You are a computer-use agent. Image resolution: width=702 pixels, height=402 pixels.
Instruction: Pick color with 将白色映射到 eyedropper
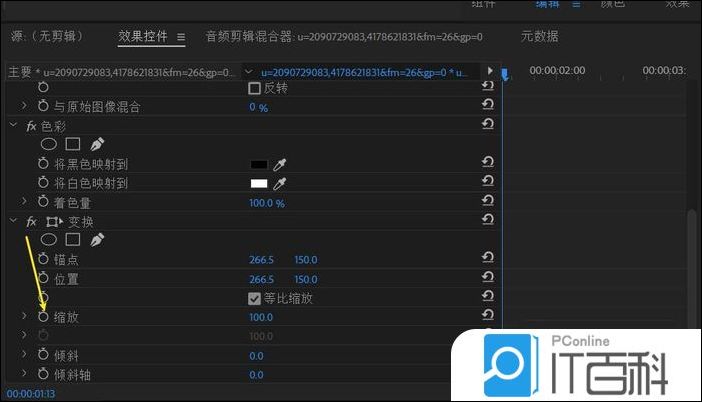[280, 184]
